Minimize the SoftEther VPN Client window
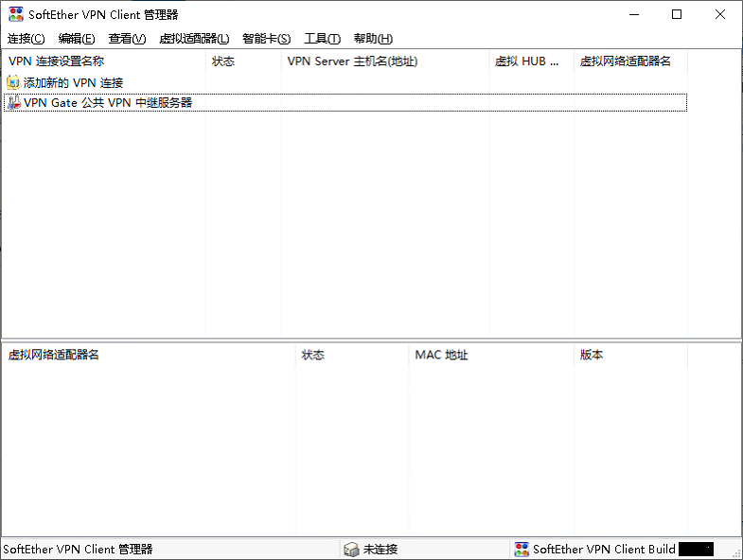 (x=634, y=15)
